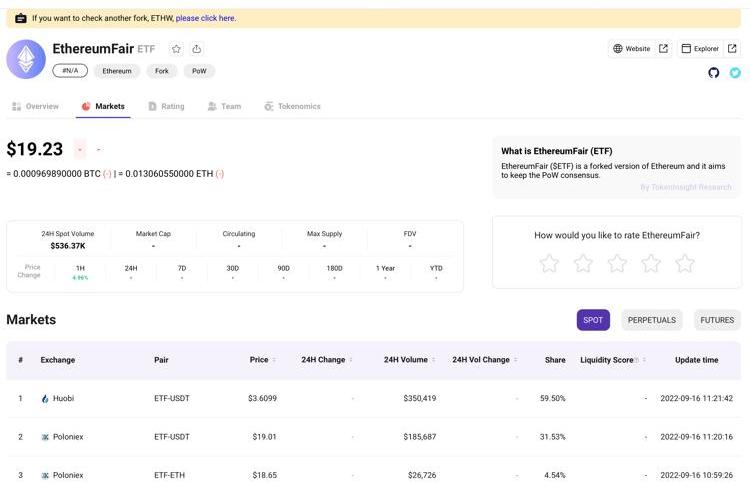Click the $19.01 price cell
This screenshot has height=488, width=750.
point(265,437)
